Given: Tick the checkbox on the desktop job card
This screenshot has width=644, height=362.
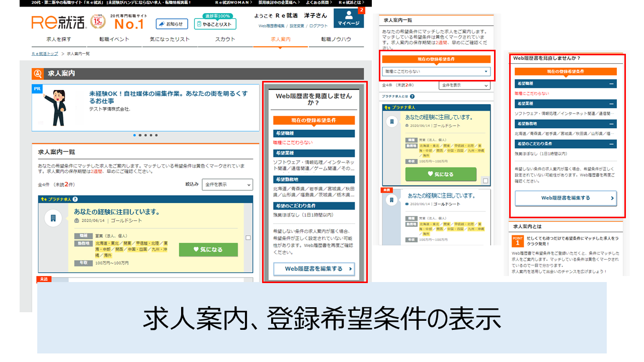Looking at the screenshot, I should pos(248,238).
